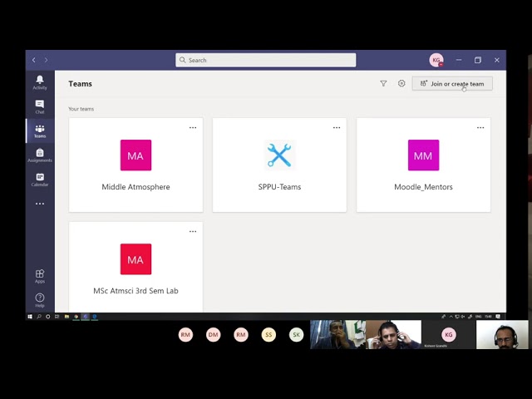This screenshot has width=532, height=399.
Task: Click the SPPU-Teams wrench tools avatar
Action: click(x=279, y=155)
